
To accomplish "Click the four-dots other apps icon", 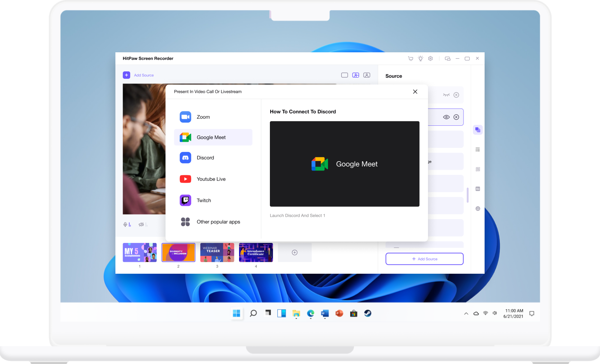I will [x=185, y=222].
